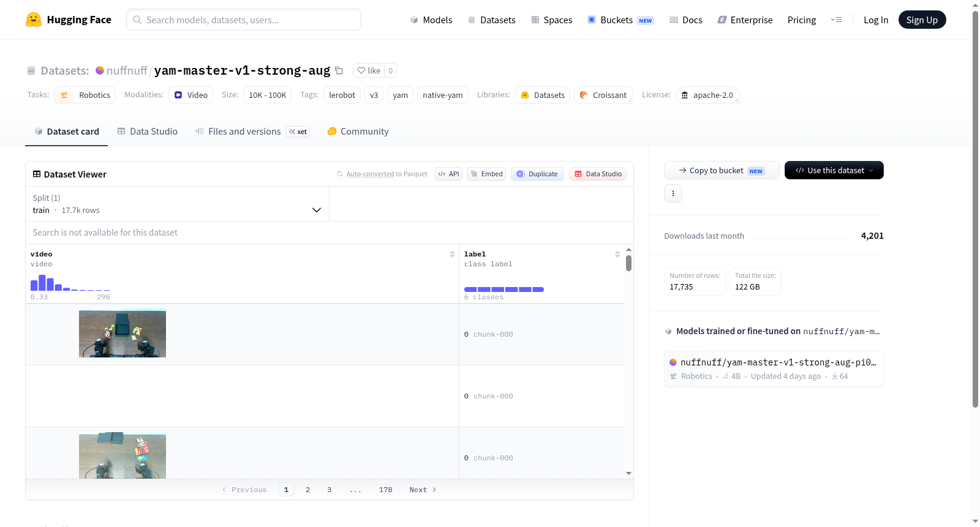Click the label class distribution bar
The width and height of the screenshot is (980, 527).
tap(504, 289)
